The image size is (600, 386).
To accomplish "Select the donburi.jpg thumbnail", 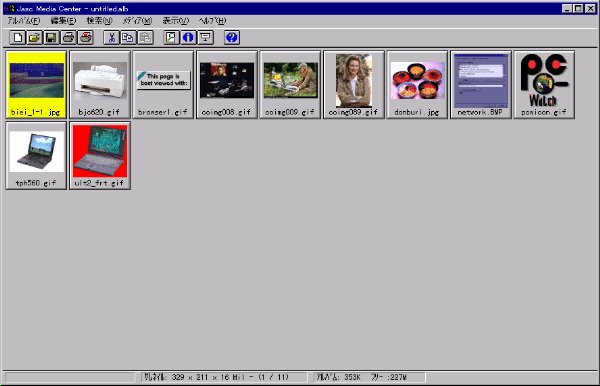I will point(417,85).
